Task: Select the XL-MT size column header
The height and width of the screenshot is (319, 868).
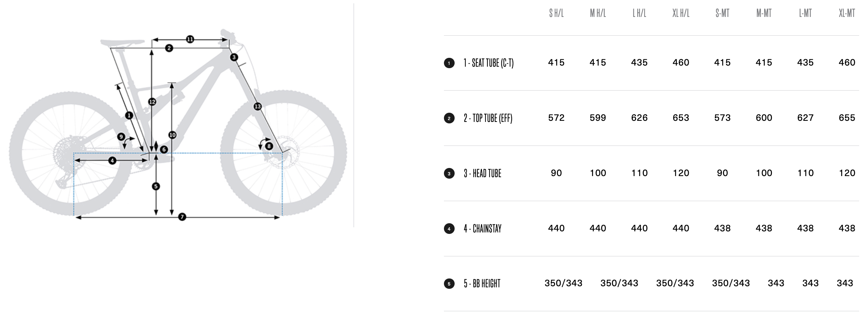Action: pyautogui.click(x=847, y=14)
